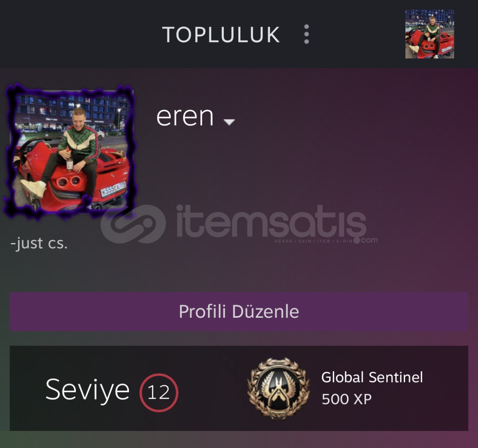Tap the small account avatar in header
478x448 pixels.
tap(429, 34)
